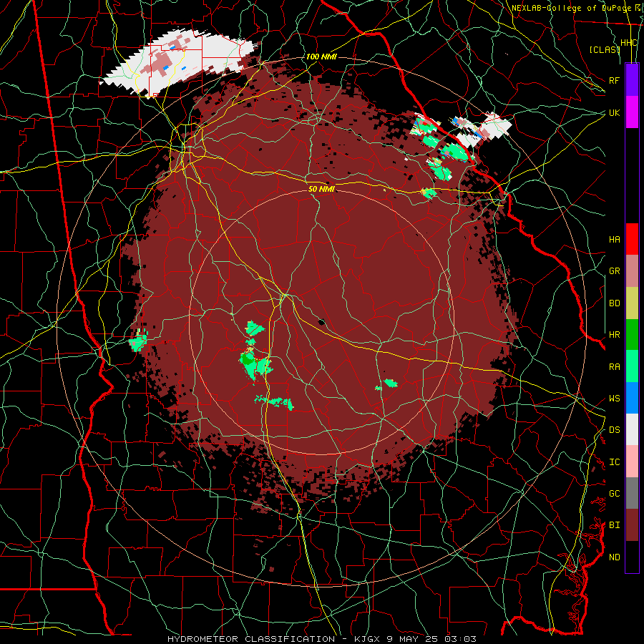Click the red HA legend color swatch

632,239
